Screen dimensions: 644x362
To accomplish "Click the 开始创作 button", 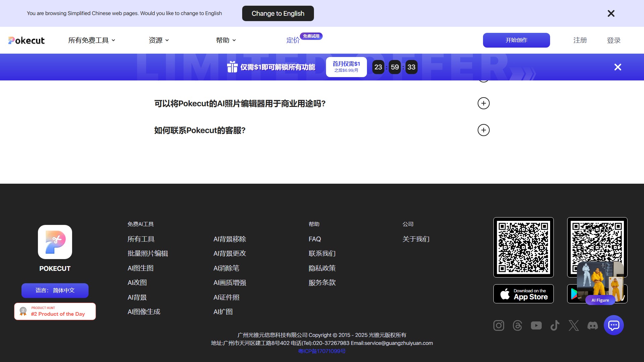I will click(516, 40).
